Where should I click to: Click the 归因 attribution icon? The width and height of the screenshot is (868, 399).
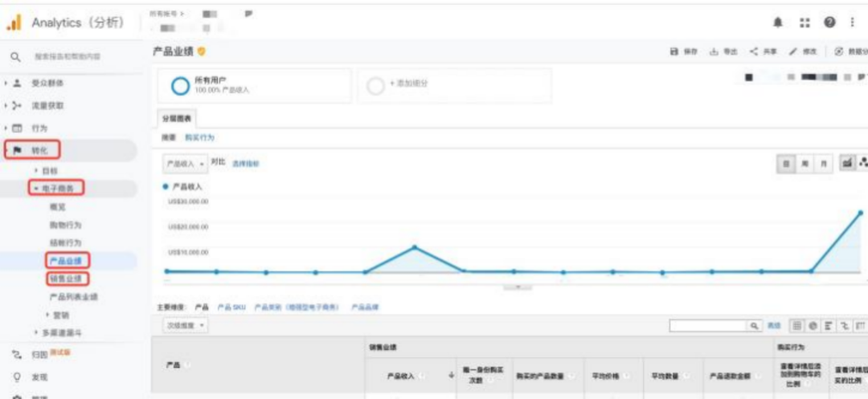(x=17, y=354)
